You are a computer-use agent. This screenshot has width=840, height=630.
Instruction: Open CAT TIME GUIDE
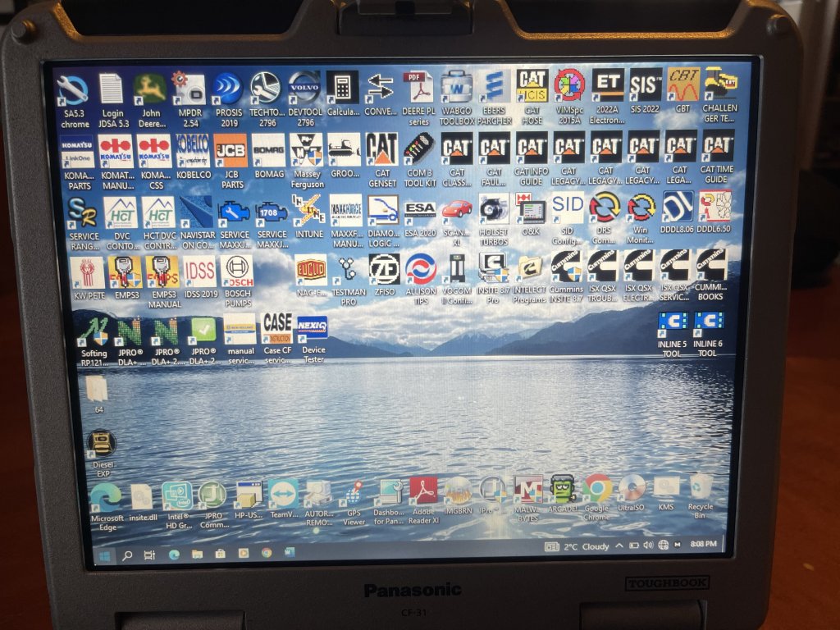717,146
